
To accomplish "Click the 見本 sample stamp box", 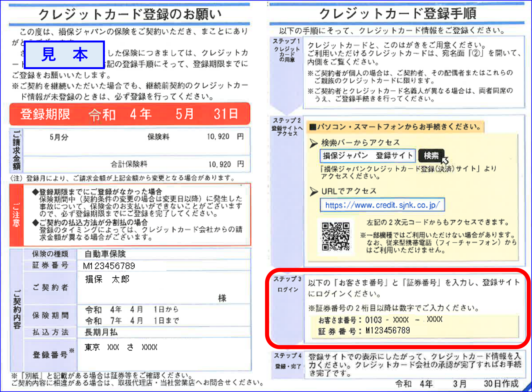I will click(x=64, y=55).
